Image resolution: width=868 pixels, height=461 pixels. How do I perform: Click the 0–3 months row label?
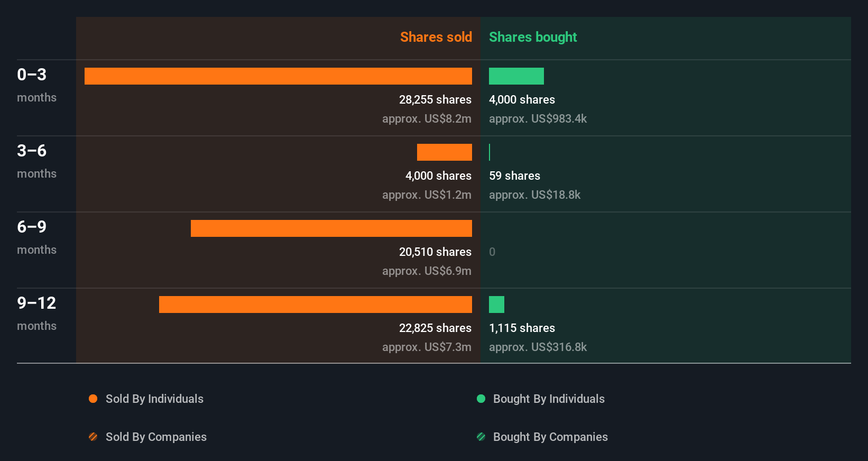pos(36,85)
